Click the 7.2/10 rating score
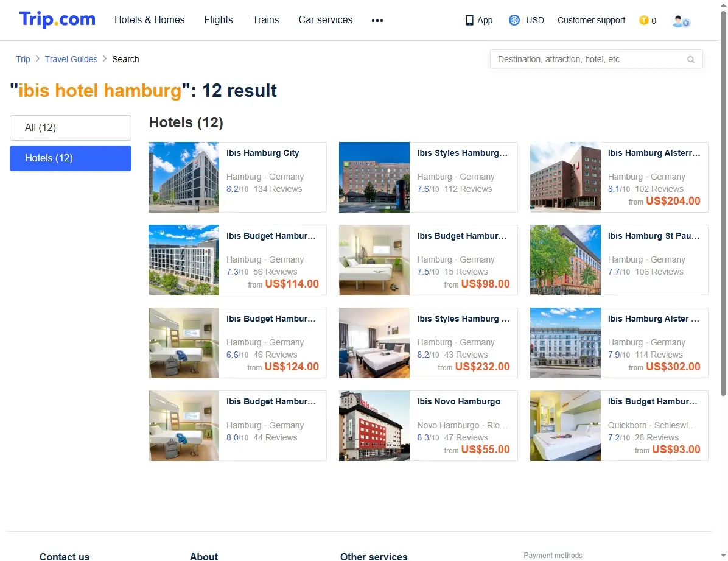728x561 pixels. point(619,438)
